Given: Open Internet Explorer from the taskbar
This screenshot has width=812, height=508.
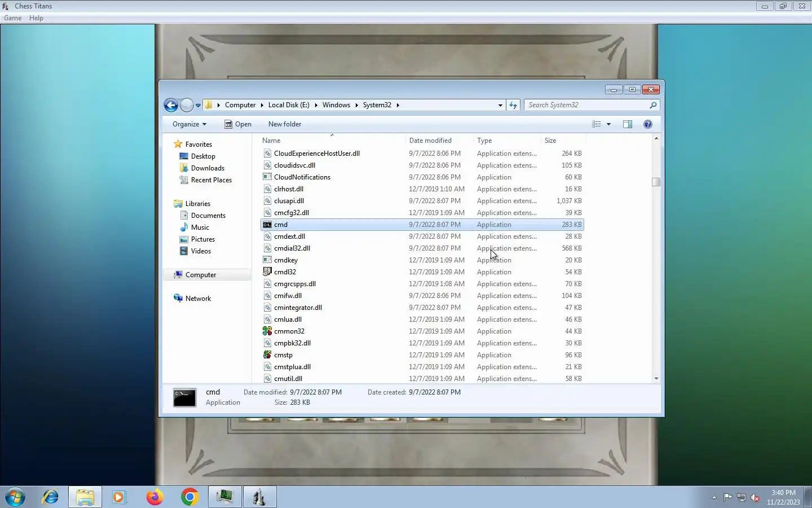Looking at the screenshot, I should point(51,497).
